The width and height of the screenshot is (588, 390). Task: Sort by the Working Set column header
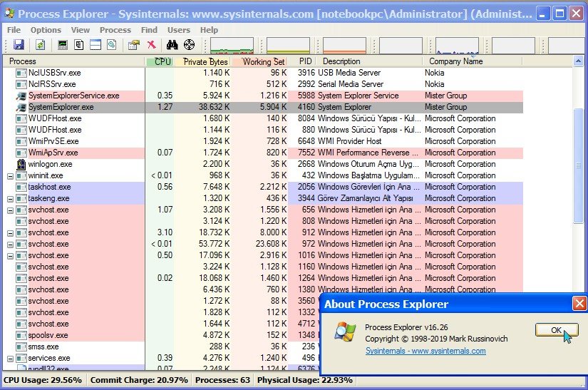pos(259,61)
